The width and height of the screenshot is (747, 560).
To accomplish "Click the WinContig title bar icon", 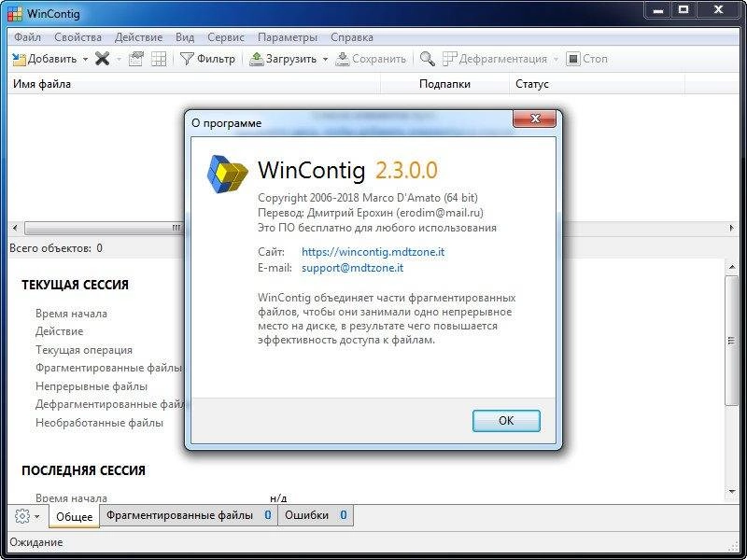I will (15, 14).
